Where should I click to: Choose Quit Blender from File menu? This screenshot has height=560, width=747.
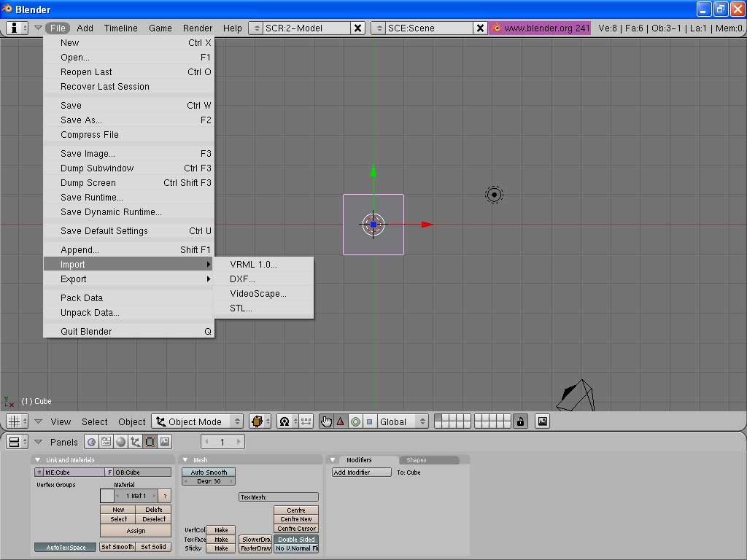click(x=128, y=332)
